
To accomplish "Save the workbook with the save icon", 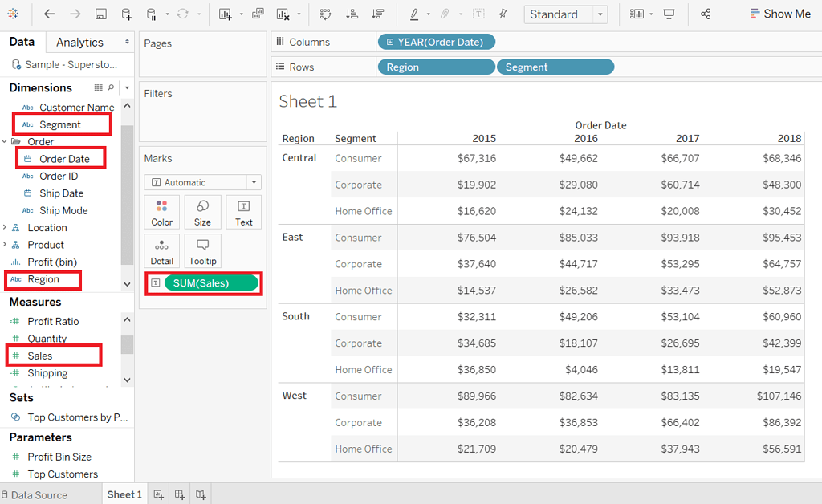I will coord(102,14).
